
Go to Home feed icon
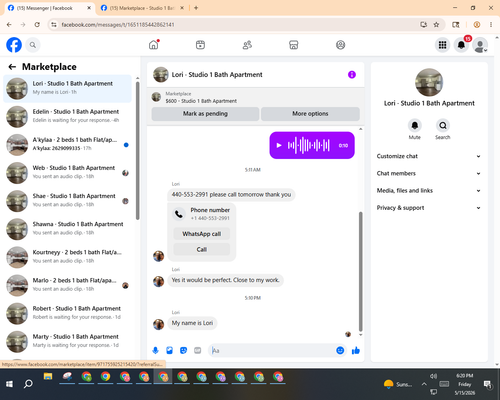point(154,45)
